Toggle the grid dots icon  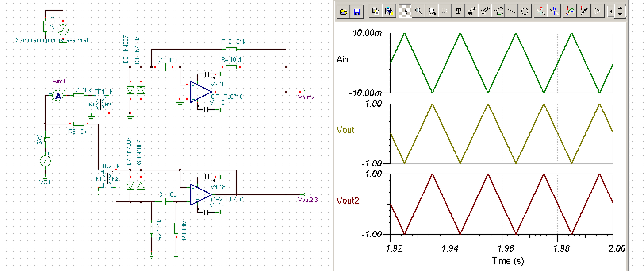(445, 12)
